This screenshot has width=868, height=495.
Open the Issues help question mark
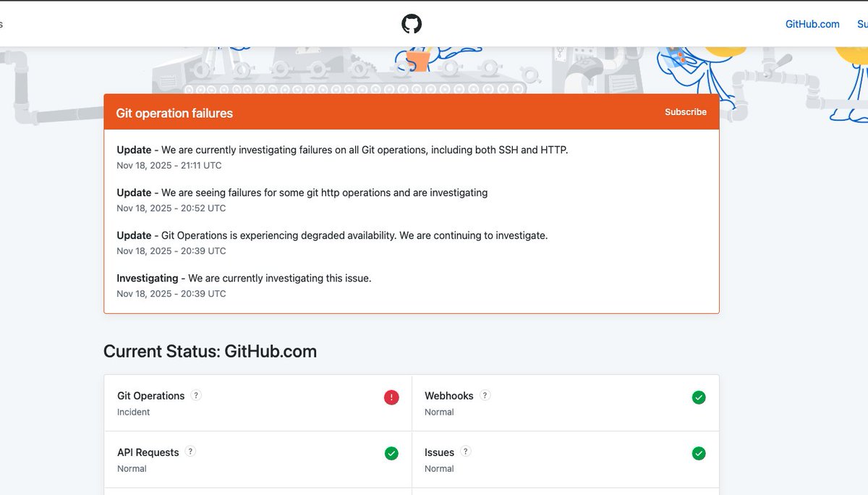[x=467, y=451]
